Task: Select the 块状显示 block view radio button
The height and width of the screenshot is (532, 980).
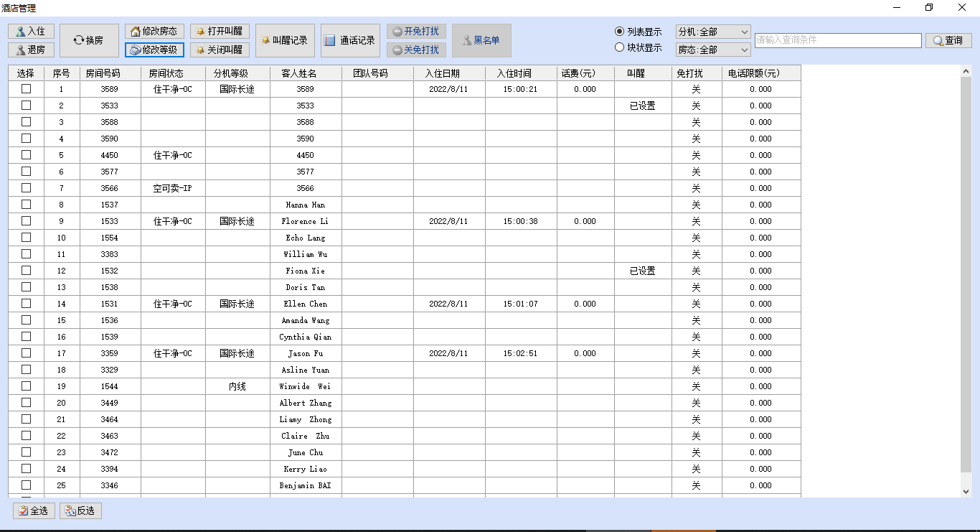Action: (620, 47)
